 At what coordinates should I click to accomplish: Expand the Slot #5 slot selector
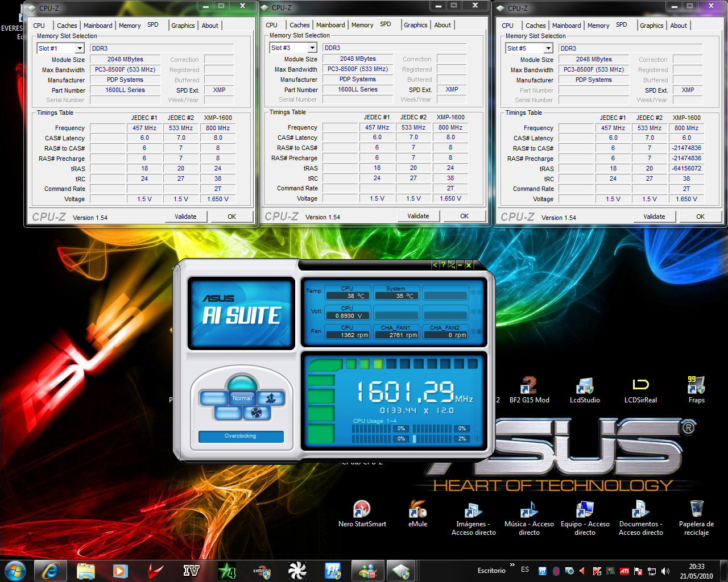548,49
